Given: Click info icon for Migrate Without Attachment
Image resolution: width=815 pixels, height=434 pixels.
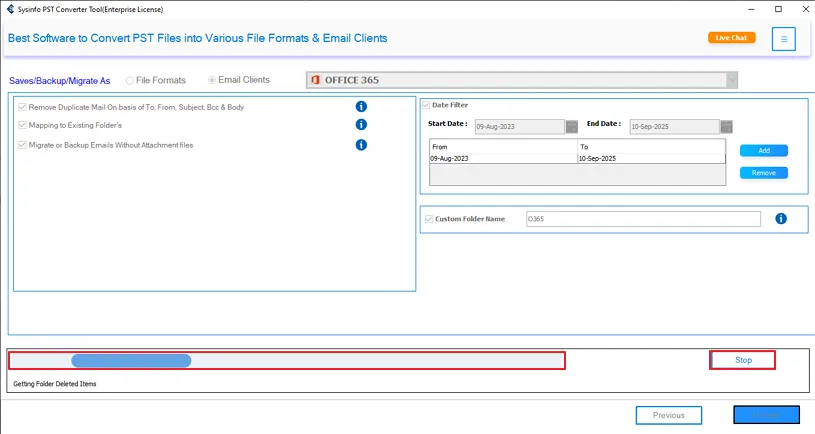Looking at the screenshot, I should coord(361,145).
